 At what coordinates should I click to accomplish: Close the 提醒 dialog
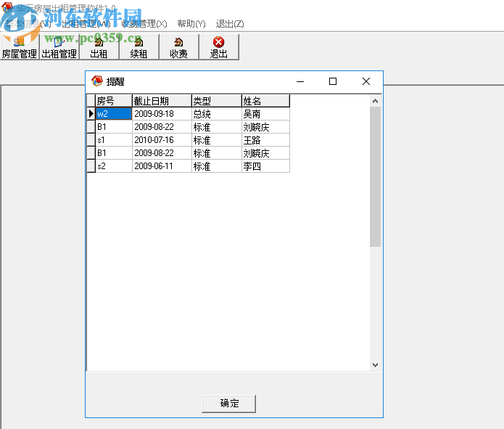coord(366,81)
